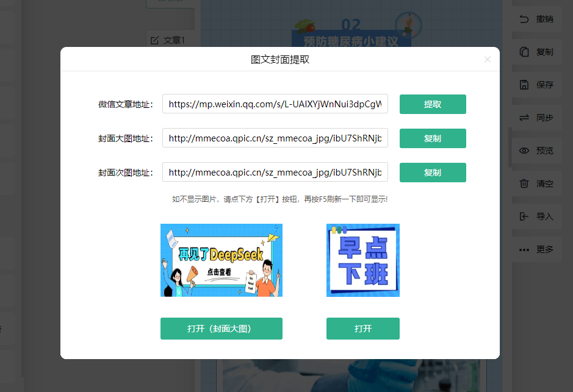573x392 pixels.
Task: Click into the 封面大图地址 text field
Action: point(275,138)
